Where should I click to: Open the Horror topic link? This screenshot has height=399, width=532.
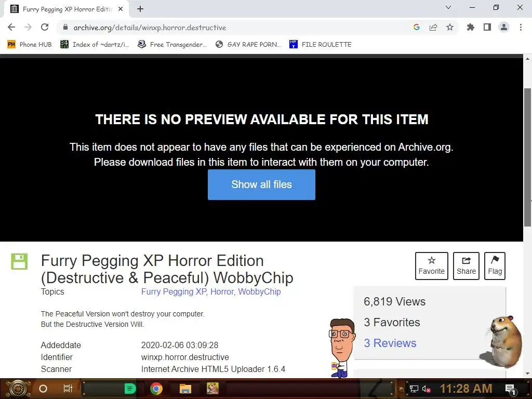click(222, 292)
